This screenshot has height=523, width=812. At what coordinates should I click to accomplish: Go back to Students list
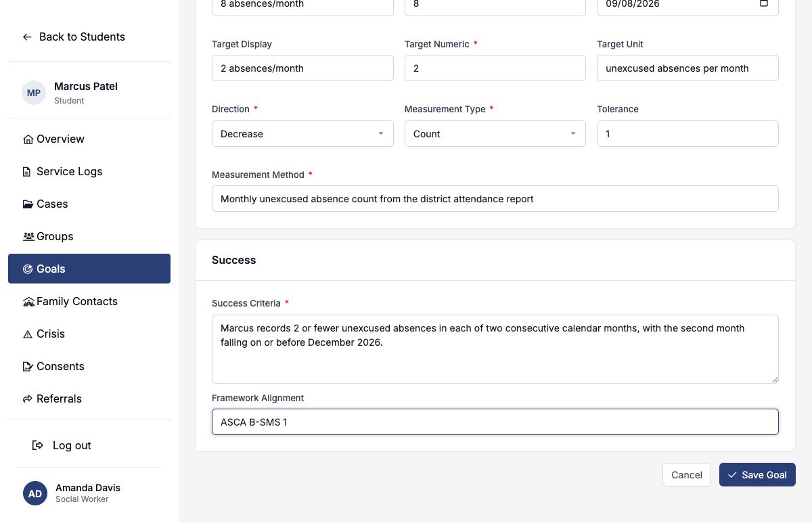coord(74,37)
